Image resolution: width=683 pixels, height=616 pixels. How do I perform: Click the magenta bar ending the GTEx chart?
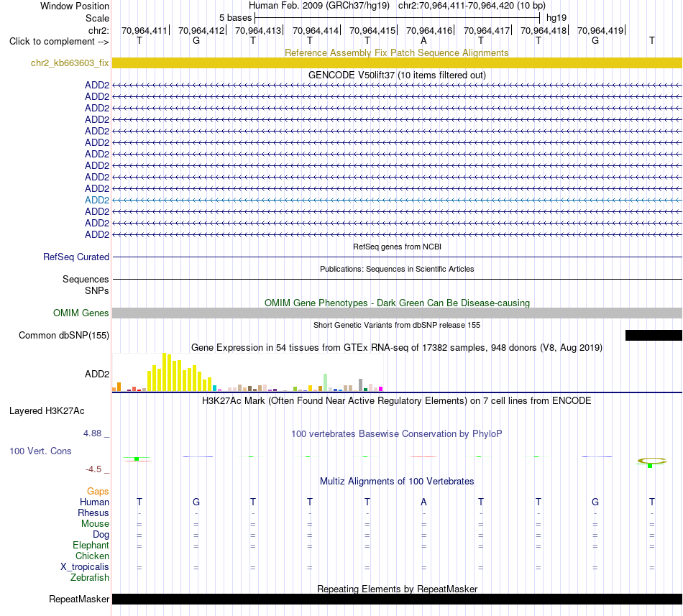point(380,389)
